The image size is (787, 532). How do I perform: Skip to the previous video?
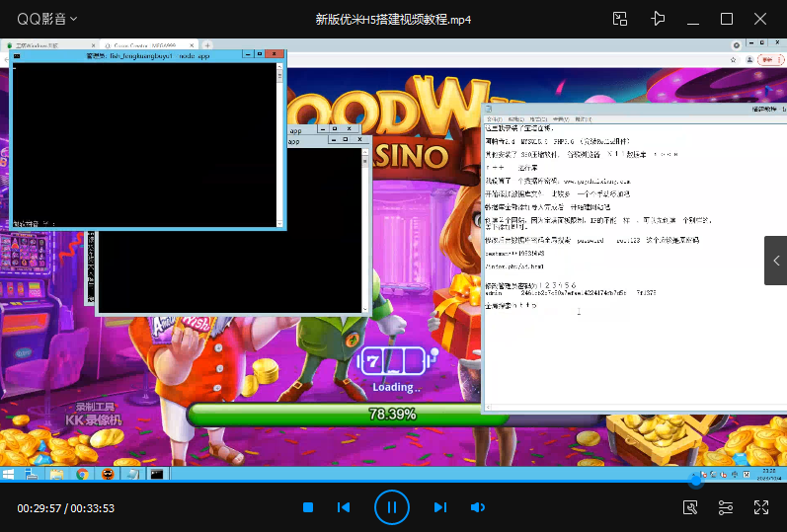point(344,507)
